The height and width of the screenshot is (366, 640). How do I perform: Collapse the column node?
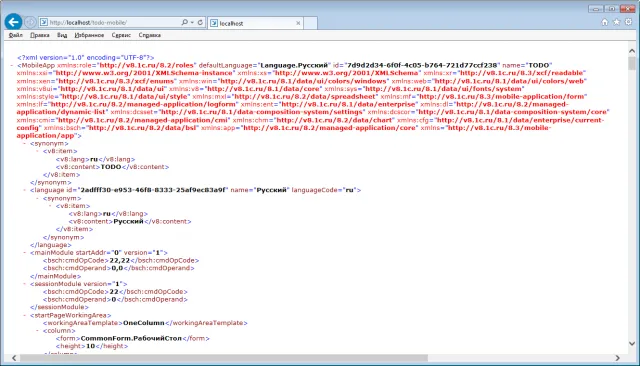pyautogui.click(x=38, y=331)
